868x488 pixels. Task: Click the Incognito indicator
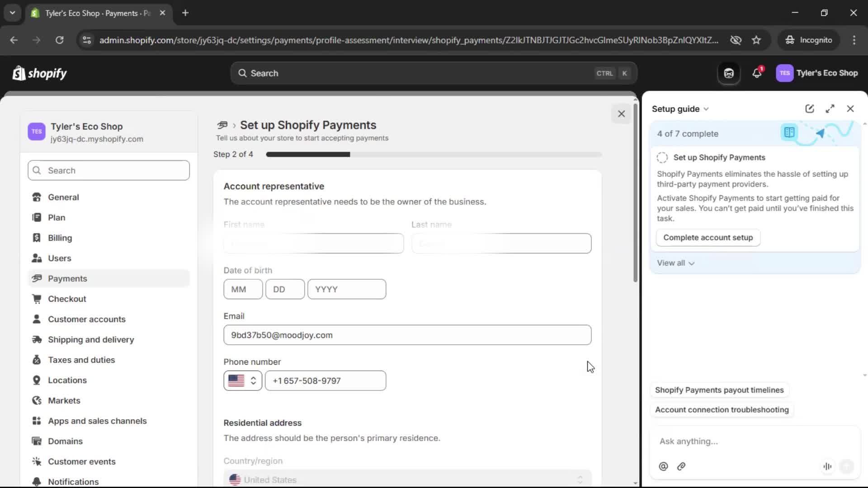[x=808, y=40]
